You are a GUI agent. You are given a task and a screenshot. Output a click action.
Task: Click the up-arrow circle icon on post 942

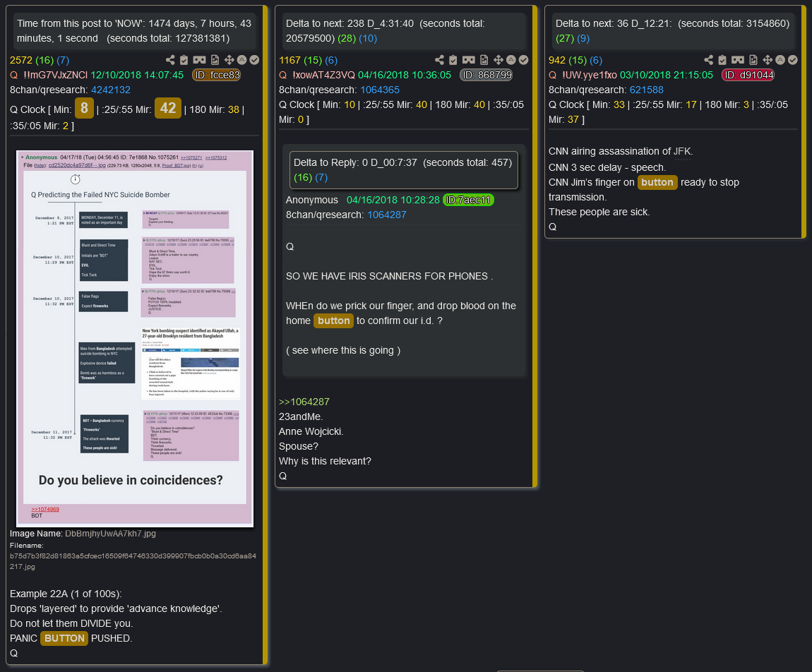coord(780,60)
